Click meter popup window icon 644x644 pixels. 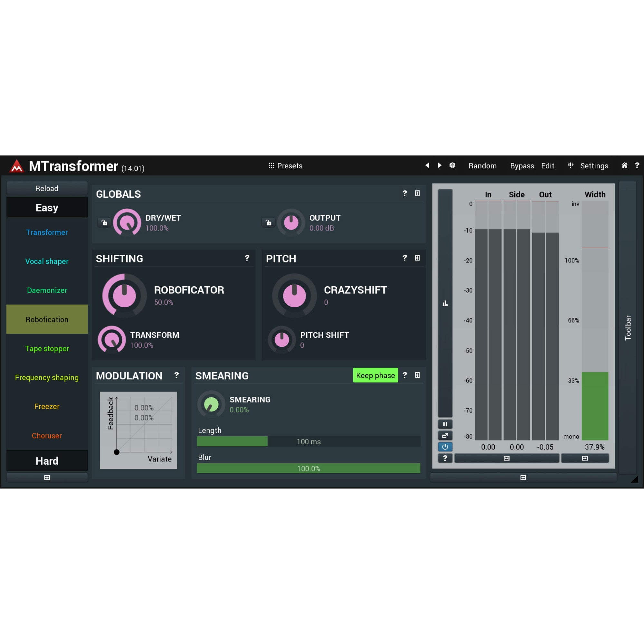(445, 436)
